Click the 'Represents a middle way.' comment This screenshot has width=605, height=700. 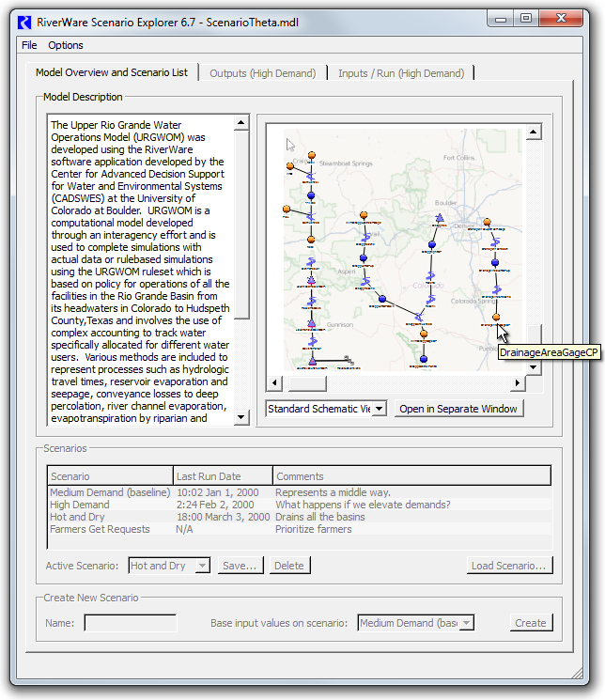pyautogui.click(x=334, y=492)
